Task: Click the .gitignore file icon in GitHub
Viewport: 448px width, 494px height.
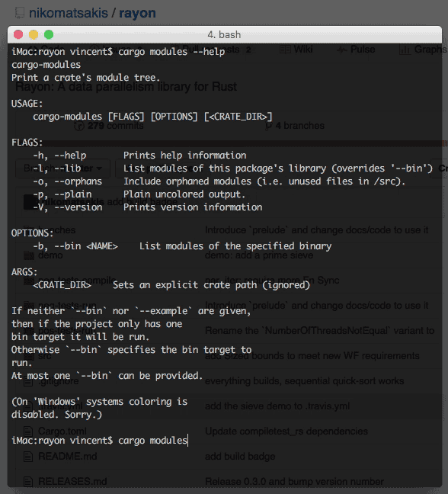Action: tap(28, 381)
